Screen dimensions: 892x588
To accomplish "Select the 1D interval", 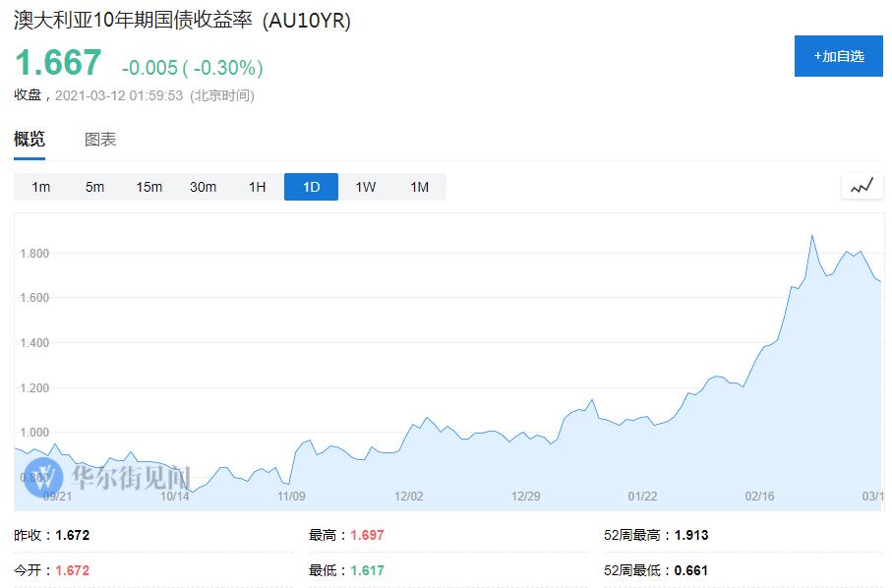I will point(311,187).
